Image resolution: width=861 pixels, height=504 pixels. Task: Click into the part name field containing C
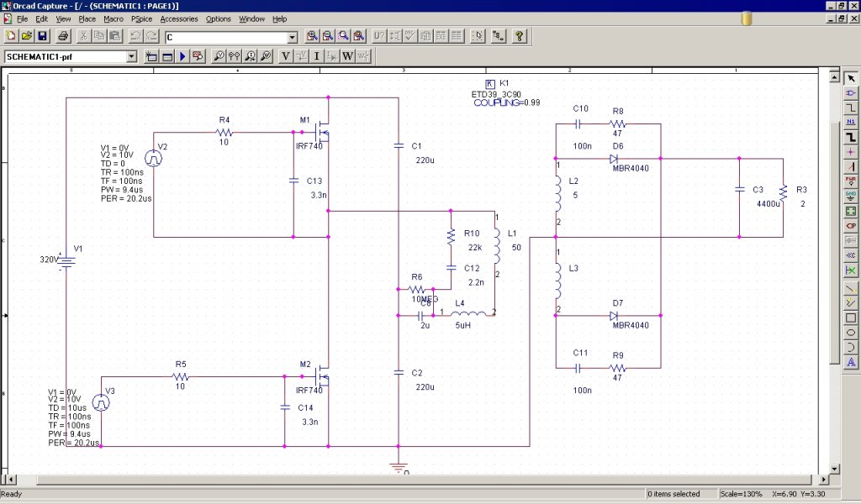[226, 37]
